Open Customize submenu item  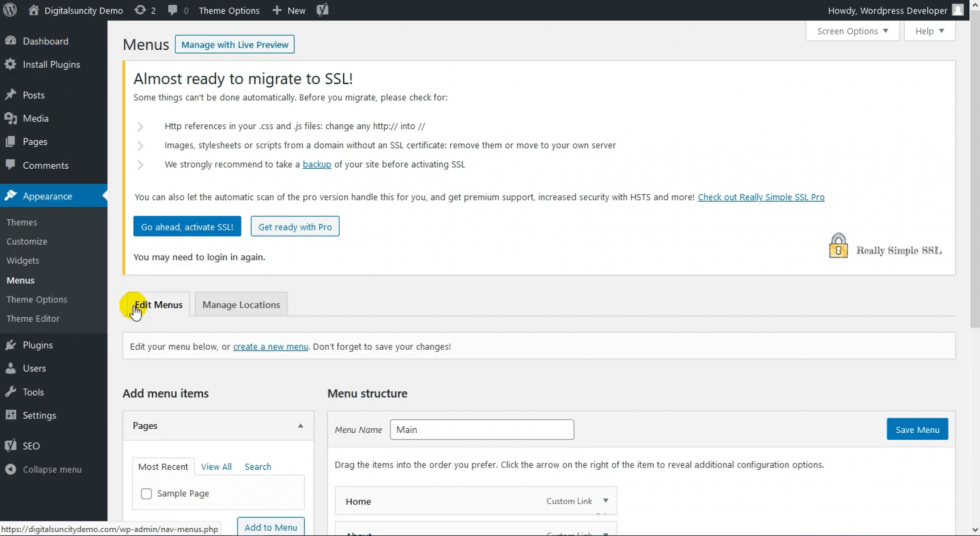[x=27, y=241]
